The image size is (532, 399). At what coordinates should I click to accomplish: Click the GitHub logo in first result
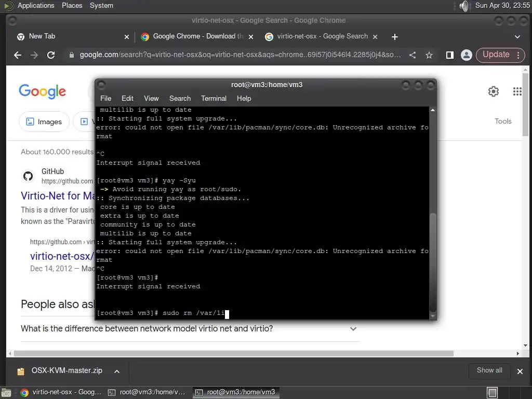28,176
